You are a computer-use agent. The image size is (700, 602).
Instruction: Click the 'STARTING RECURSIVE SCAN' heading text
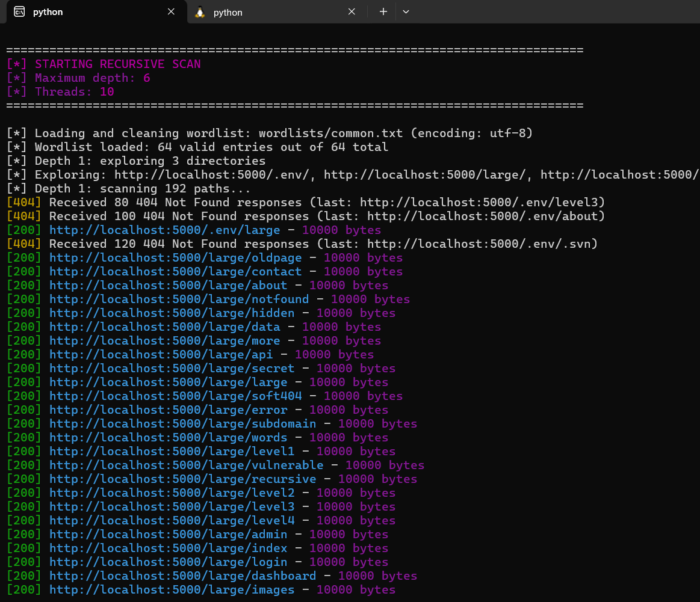tap(118, 64)
